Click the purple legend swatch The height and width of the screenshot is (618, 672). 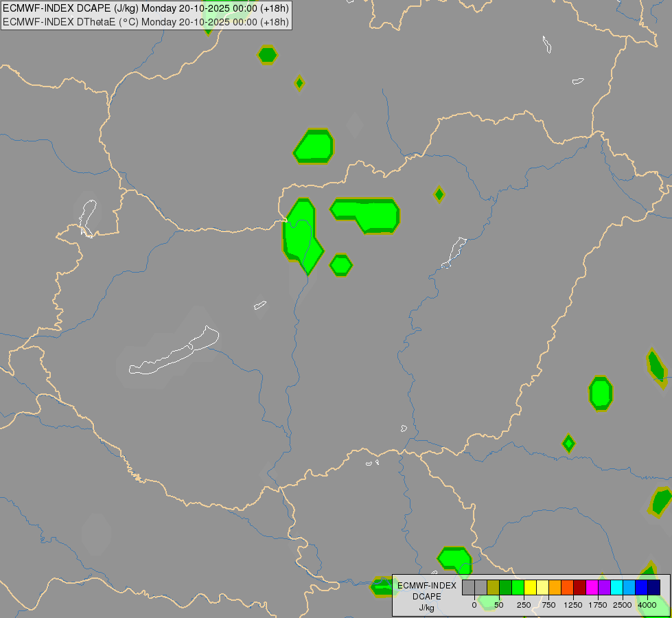[x=604, y=587]
